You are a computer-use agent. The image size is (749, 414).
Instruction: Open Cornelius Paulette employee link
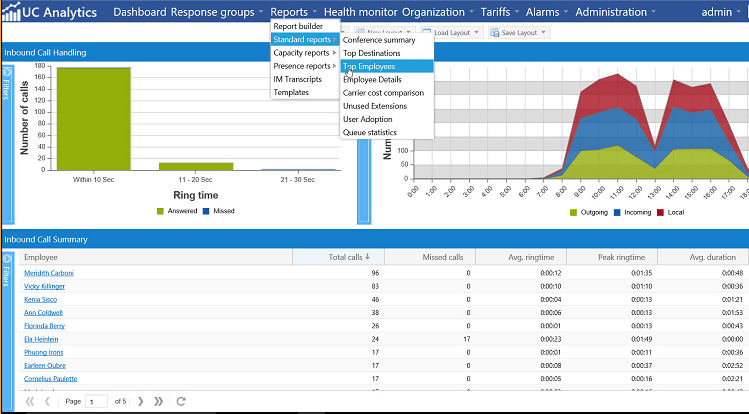point(50,379)
